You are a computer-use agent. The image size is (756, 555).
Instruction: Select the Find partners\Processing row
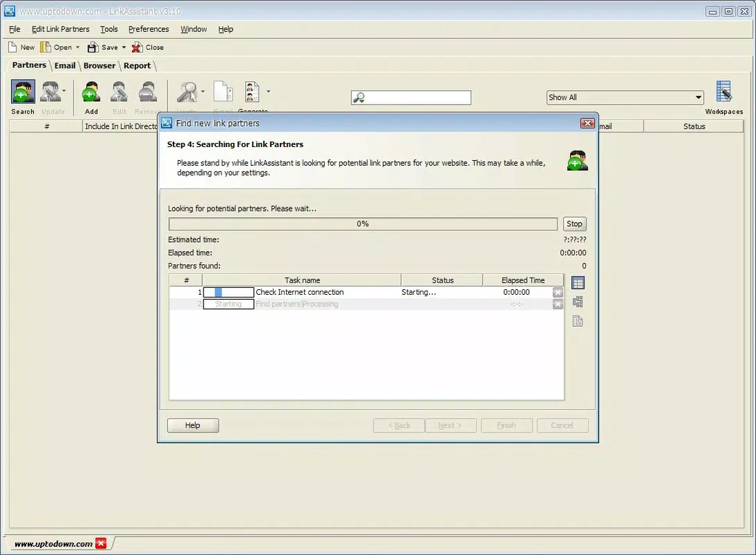pyautogui.click(x=367, y=304)
